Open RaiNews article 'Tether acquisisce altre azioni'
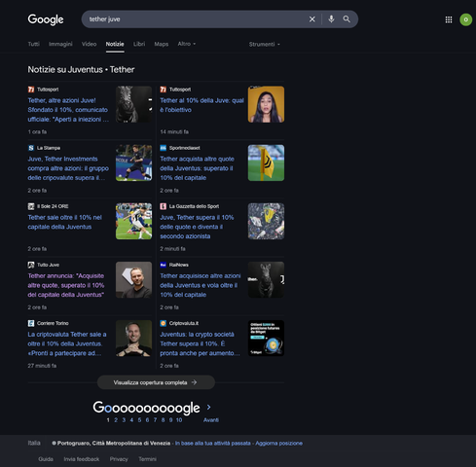 point(201,285)
